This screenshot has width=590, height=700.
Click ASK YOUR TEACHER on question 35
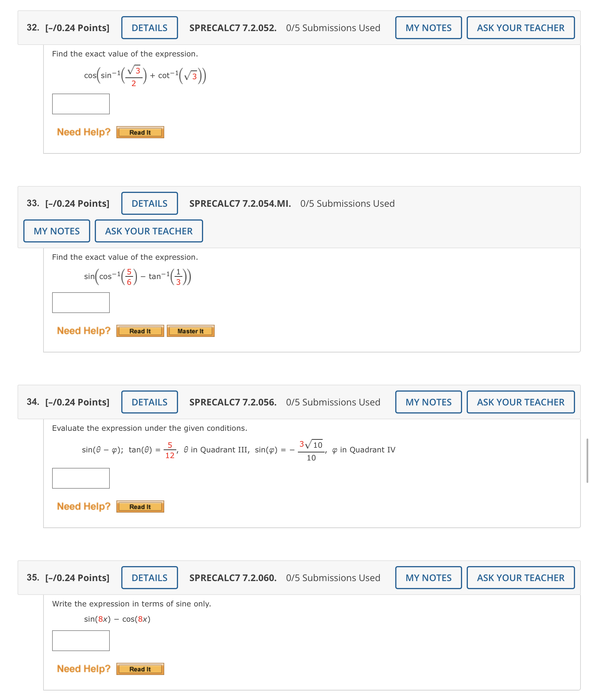coord(521,578)
